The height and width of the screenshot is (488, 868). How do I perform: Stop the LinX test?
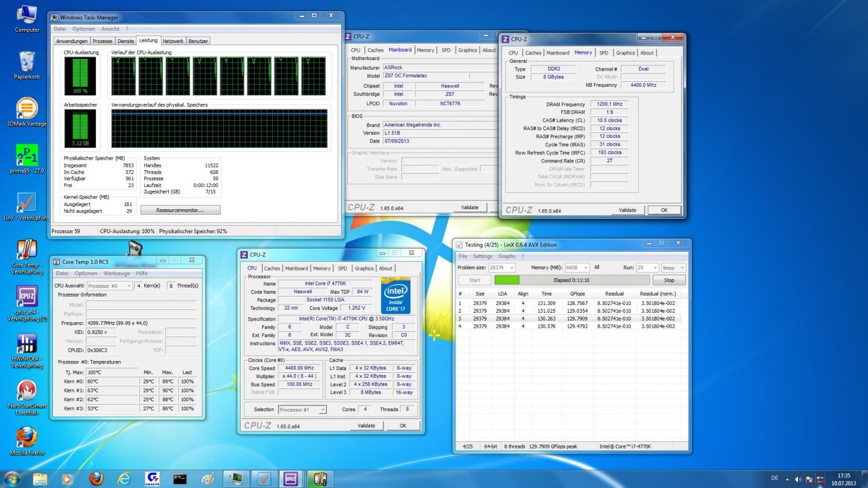pos(669,280)
